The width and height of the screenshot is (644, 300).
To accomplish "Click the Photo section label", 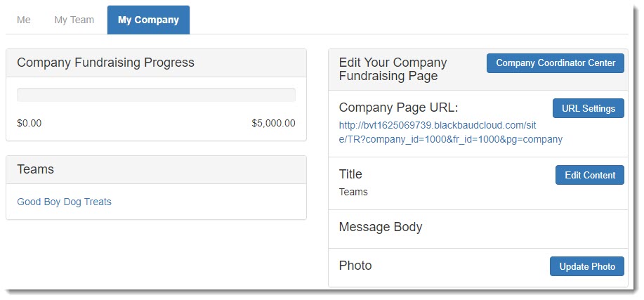I will click(355, 266).
